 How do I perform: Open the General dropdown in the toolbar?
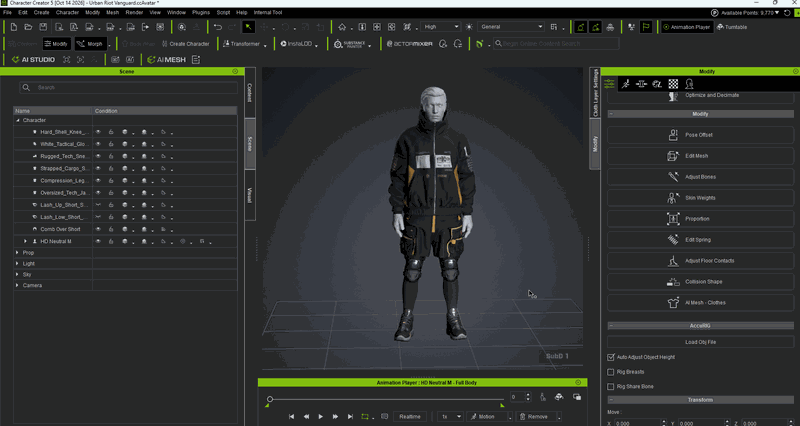point(511,27)
